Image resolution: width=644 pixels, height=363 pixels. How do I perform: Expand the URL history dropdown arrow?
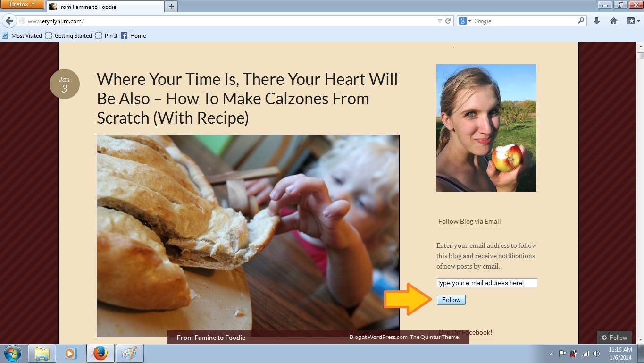coord(440,21)
